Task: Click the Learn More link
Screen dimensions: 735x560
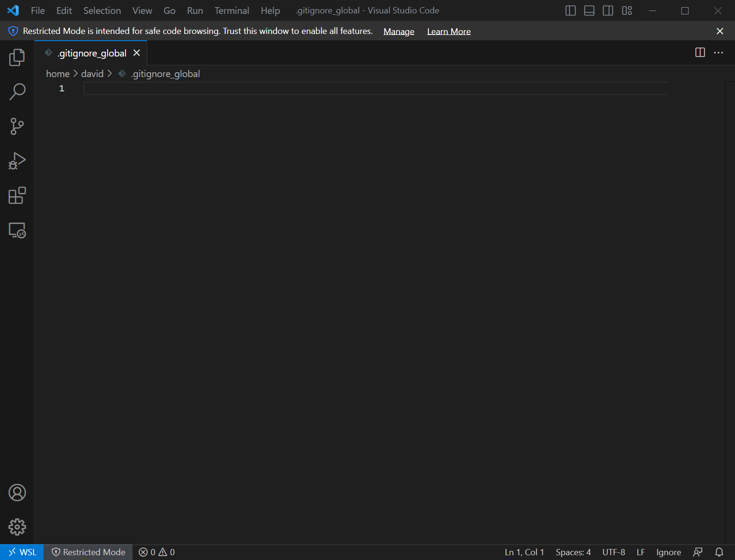Action: click(x=448, y=31)
